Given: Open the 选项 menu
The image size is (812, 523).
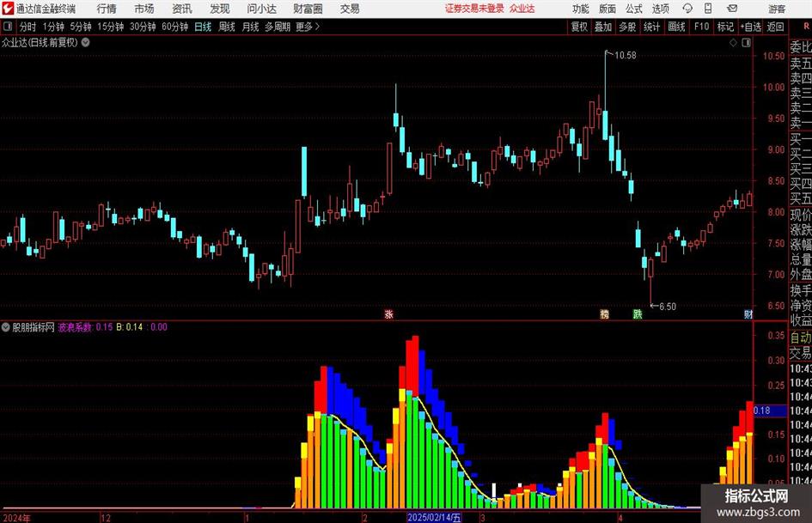Looking at the screenshot, I should pyautogui.click(x=660, y=9).
